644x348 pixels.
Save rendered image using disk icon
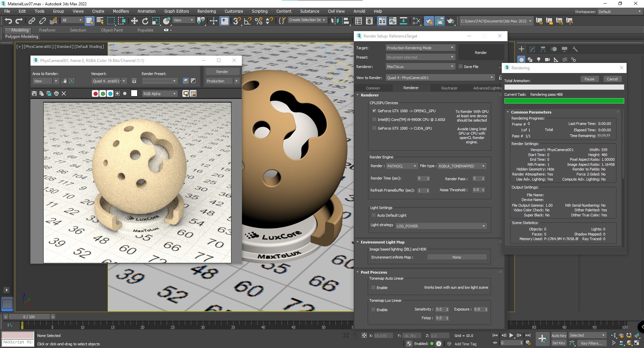pyautogui.click(x=34, y=94)
